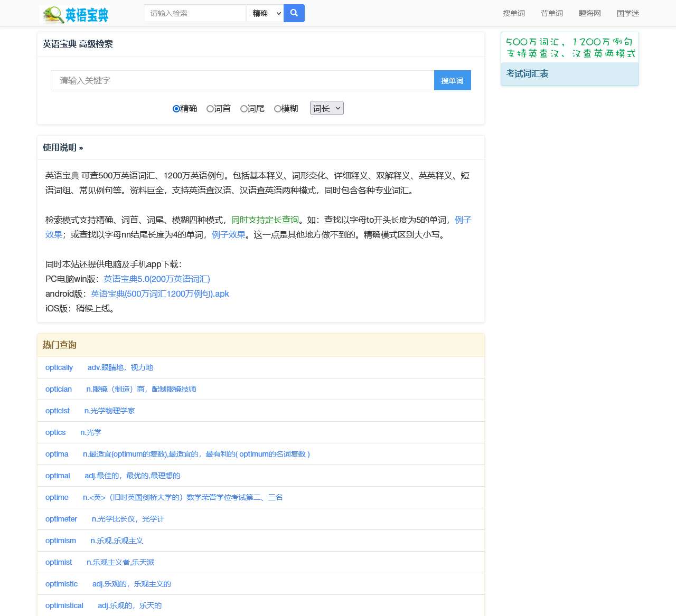This screenshot has height=616, width=676.
Task: Select the 精确 radio option
Action: pos(176,109)
